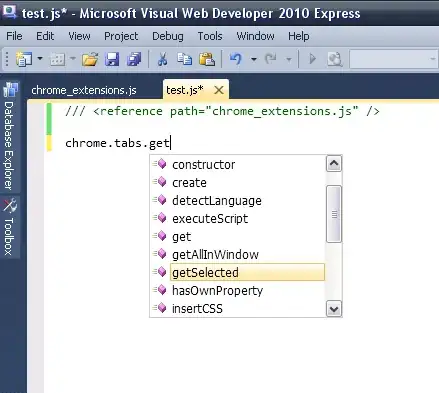Expand the New Project dropdown arrow
The height and width of the screenshot is (393, 439).
coord(40,59)
